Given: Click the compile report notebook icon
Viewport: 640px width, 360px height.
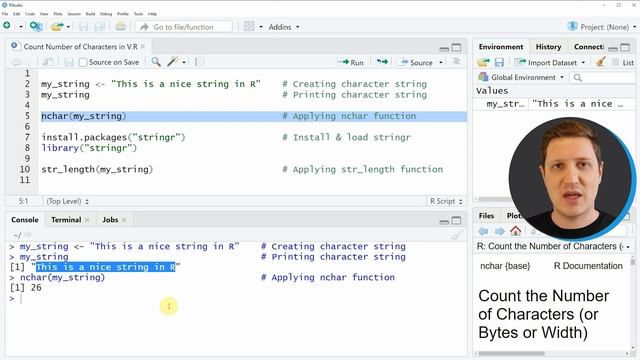Looking at the screenshot, I should pos(199,62).
